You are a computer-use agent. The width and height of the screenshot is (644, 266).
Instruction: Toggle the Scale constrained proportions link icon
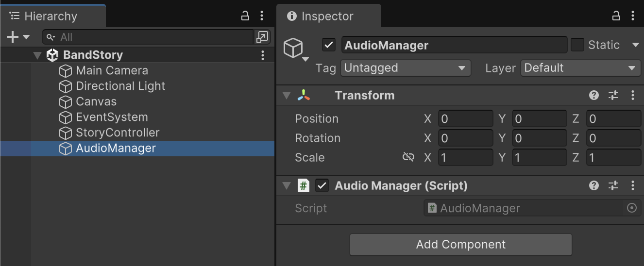(408, 157)
